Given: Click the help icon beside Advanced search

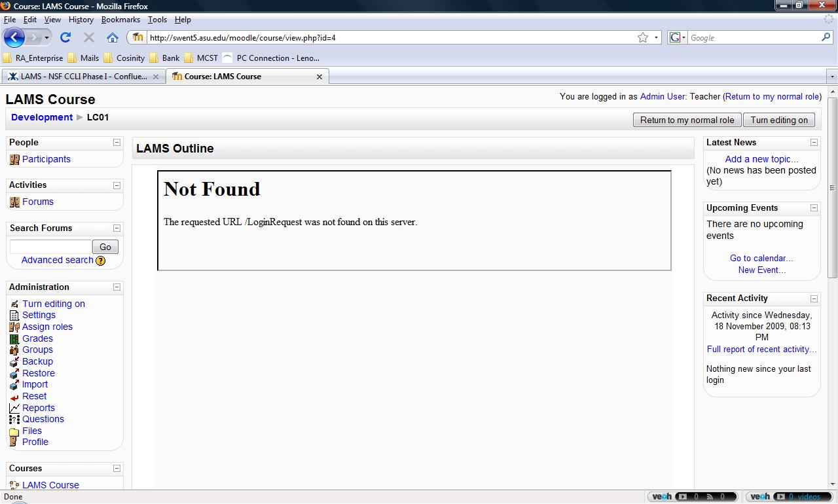Looking at the screenshot, I should [x=100, y=261].
